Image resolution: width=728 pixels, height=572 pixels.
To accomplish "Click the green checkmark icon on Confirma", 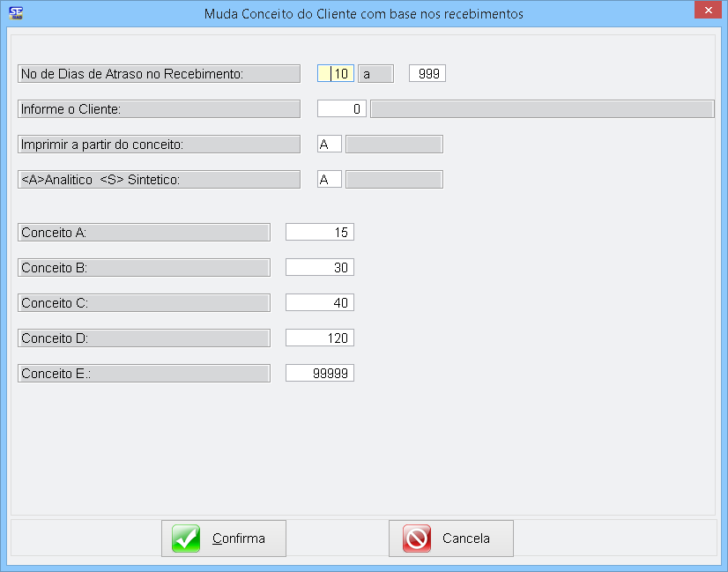I will point(186,539).
